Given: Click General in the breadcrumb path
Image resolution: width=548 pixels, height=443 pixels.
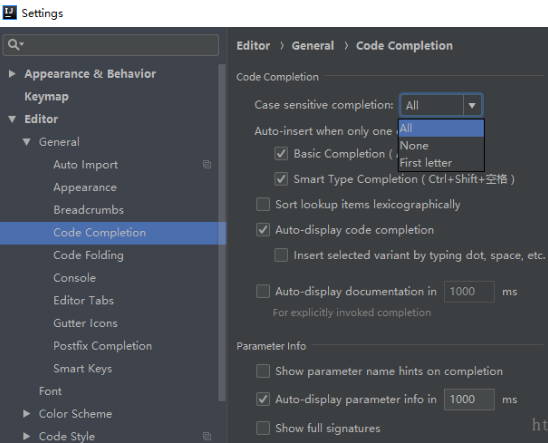Looking at the screenshot, I should [x=313, y=46].
